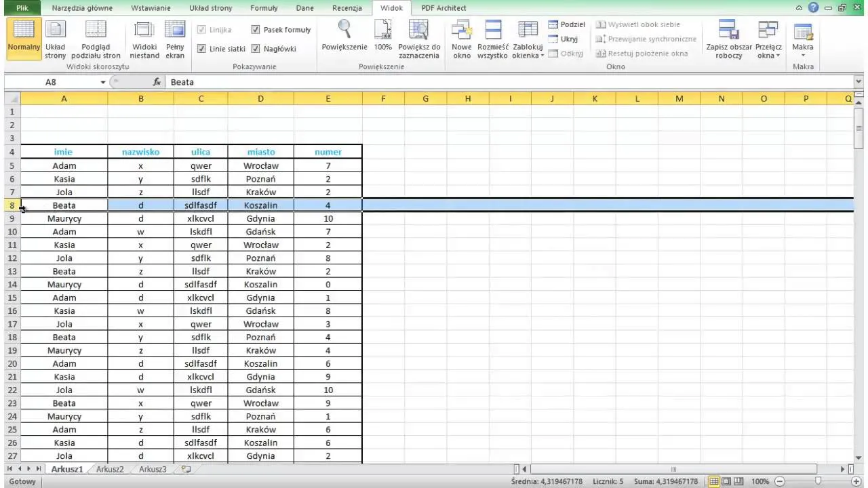This screenshot has height=488, width=868.
Task: Uncheck the Linie siatki gridlines checkbox
Action: 201,49
